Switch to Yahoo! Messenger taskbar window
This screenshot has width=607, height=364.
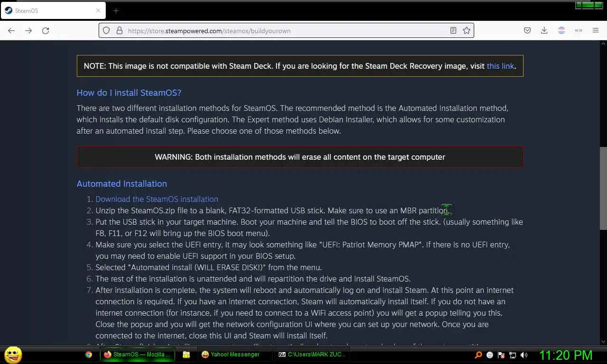point(235,355)
